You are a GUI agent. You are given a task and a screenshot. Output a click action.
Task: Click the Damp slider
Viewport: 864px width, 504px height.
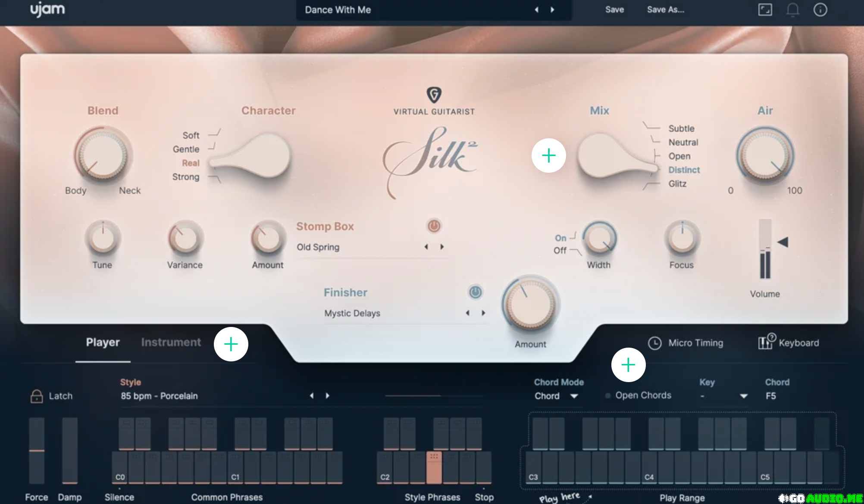coord(70,450)
